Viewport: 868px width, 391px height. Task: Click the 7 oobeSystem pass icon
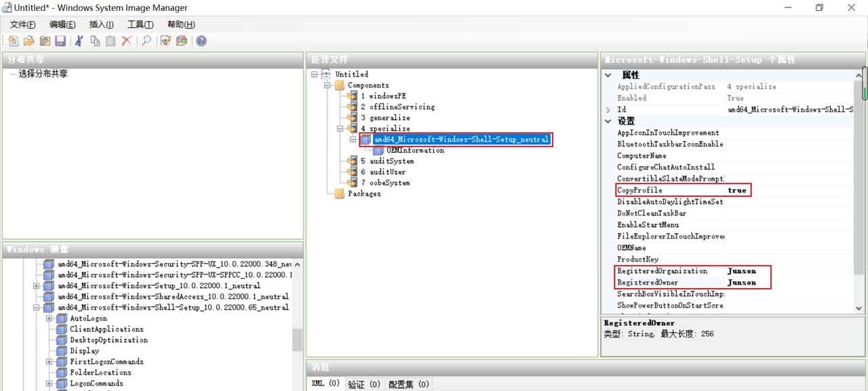pos(352,183)
